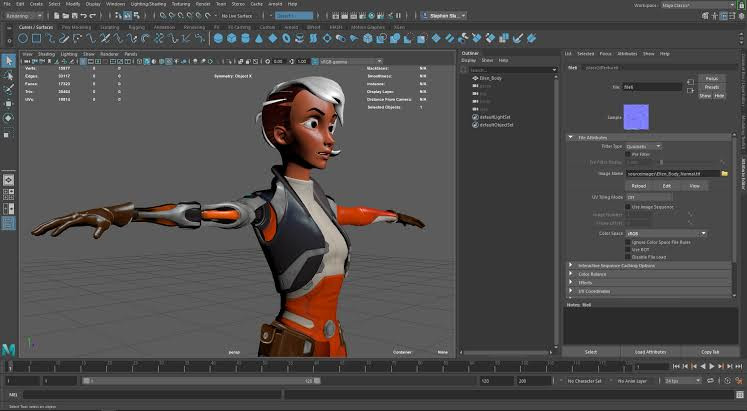The image size is (747, 411).
Task: Browse image file with folder icon
Action: coord(725,173)
